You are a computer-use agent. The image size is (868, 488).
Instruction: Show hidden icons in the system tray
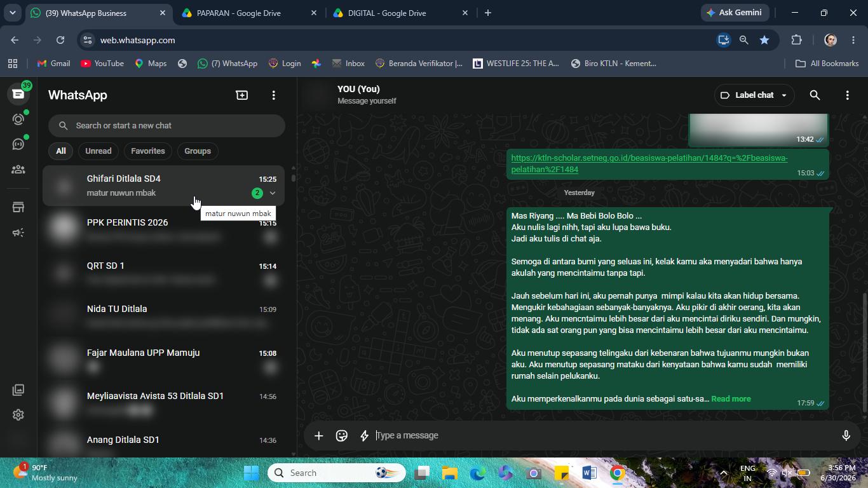point(723,473)
